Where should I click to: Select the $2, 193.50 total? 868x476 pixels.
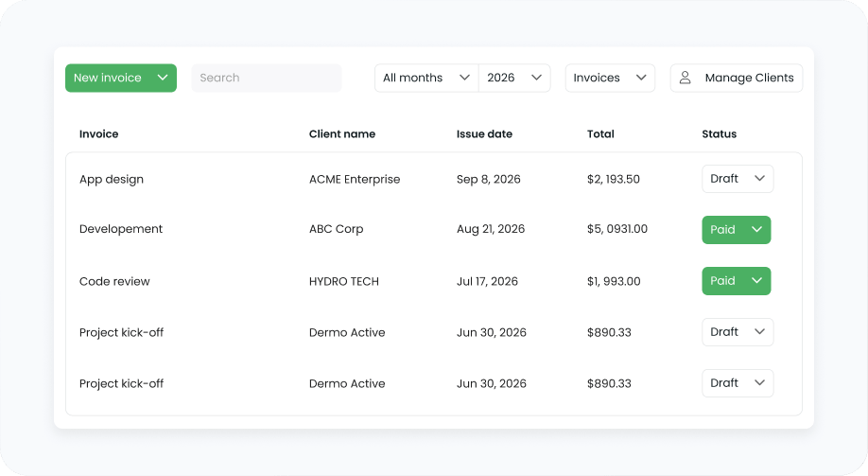click(614, 179)
